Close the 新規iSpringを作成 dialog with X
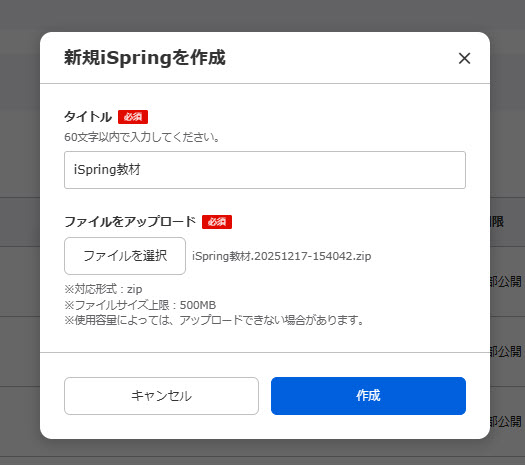This screenshot has width=525, height=465. [464, 58]
